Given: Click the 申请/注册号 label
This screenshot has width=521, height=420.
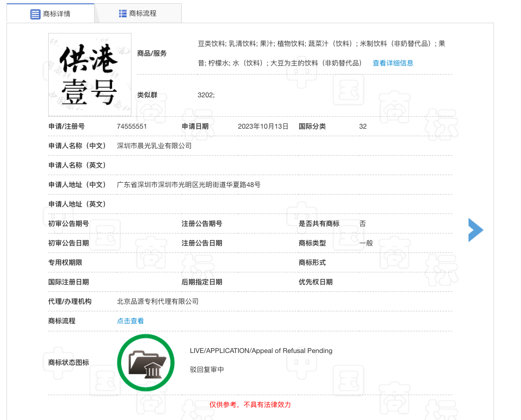Looking at the screenshot, I should pos(67,126).
